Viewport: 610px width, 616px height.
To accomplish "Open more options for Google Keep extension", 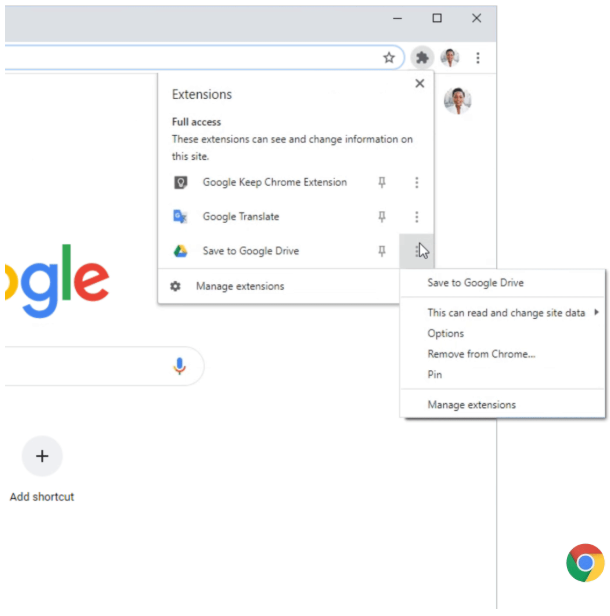I will pyautogui.click(x=417, y=182).
